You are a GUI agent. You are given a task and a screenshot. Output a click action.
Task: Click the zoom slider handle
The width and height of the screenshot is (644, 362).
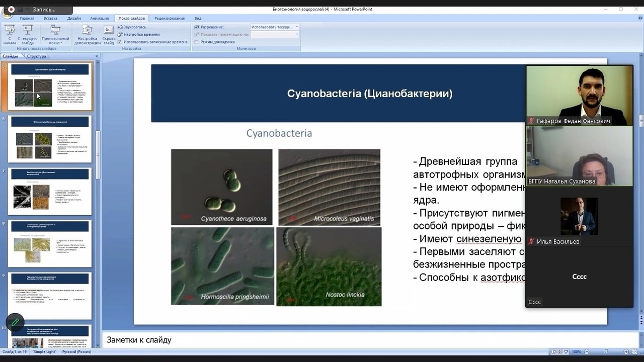coord(606,352)
